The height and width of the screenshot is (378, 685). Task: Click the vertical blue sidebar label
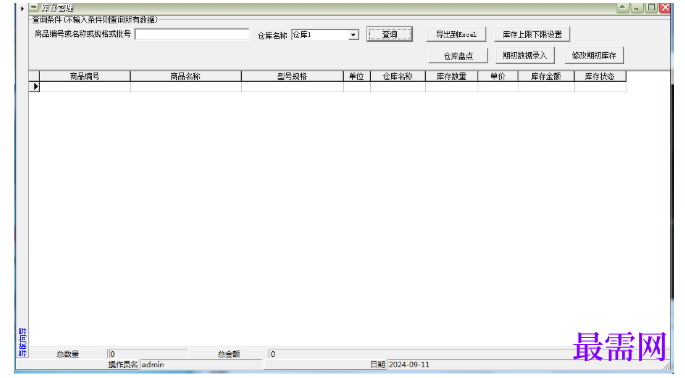pyautogui.click(x=22, y=342)
